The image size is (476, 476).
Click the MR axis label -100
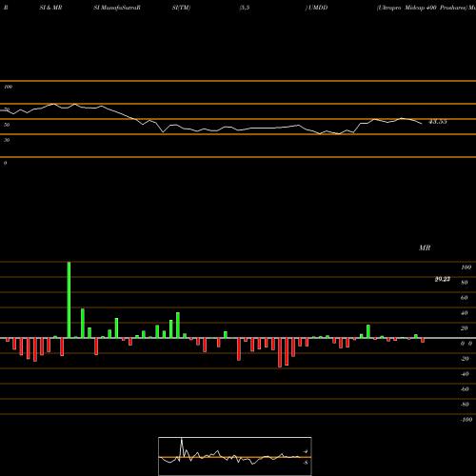click(466, 420)
